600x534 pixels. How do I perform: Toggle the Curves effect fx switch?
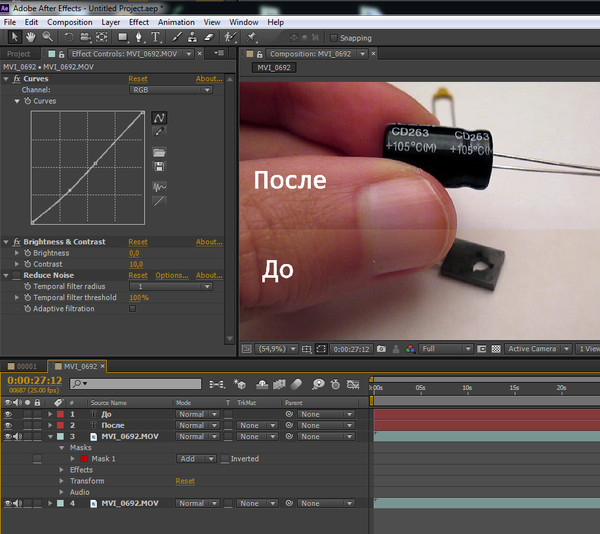[x=16, y=79]
